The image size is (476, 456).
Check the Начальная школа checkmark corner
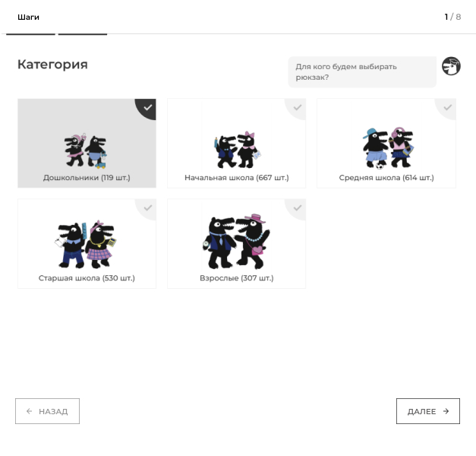coord(296,108)
